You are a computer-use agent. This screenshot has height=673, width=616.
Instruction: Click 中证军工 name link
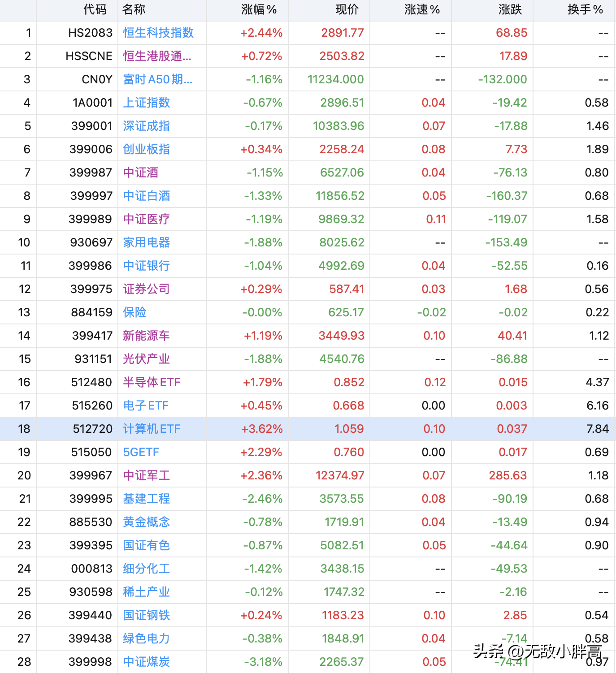(147, 475)
